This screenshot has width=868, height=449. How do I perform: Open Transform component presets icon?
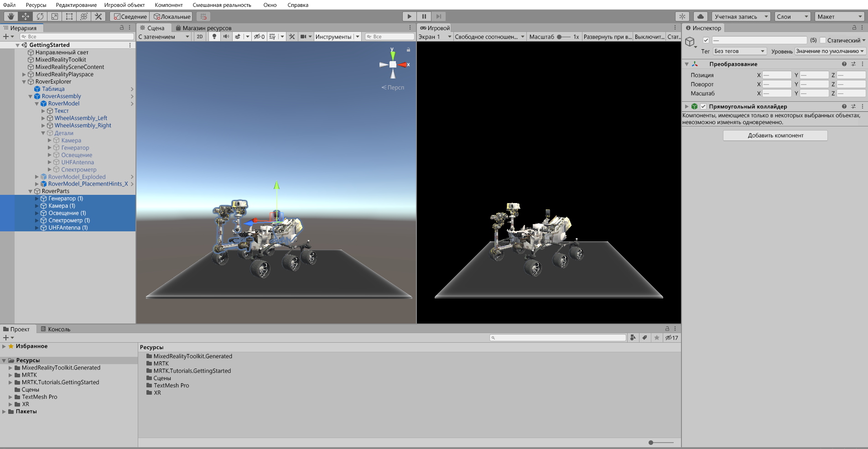click(853, 64)
